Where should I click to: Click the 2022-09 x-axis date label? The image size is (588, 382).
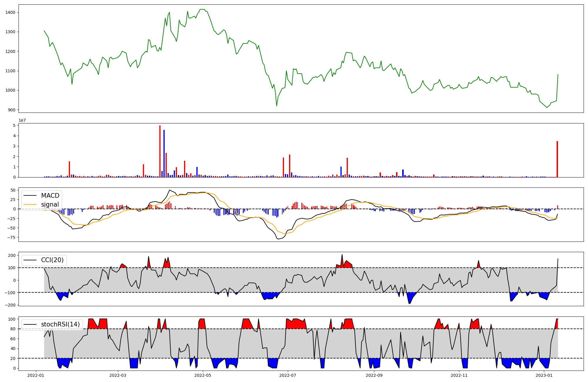click(374, 375)
